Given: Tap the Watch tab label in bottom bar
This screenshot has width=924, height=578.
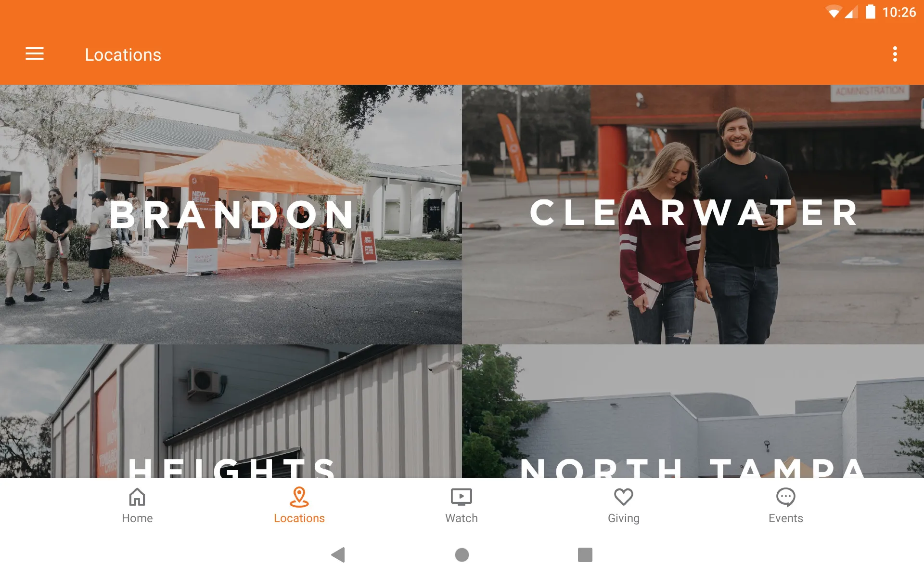Looking at the screenshot, I should tap(462, 517).
